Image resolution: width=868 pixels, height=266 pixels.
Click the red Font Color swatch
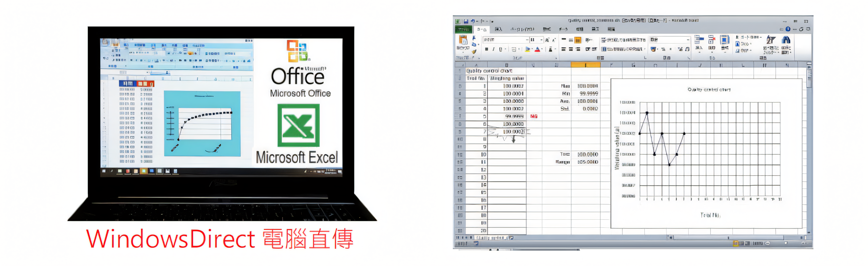click(x=538, y=49)
